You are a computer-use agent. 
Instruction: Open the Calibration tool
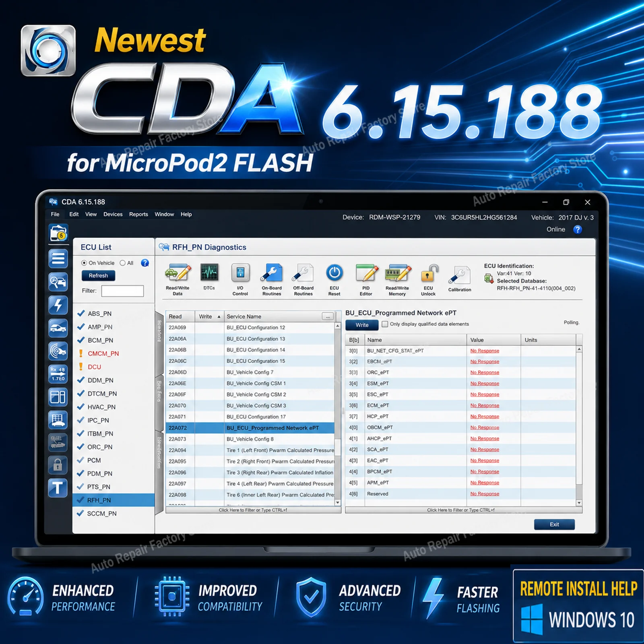[460, 279]
